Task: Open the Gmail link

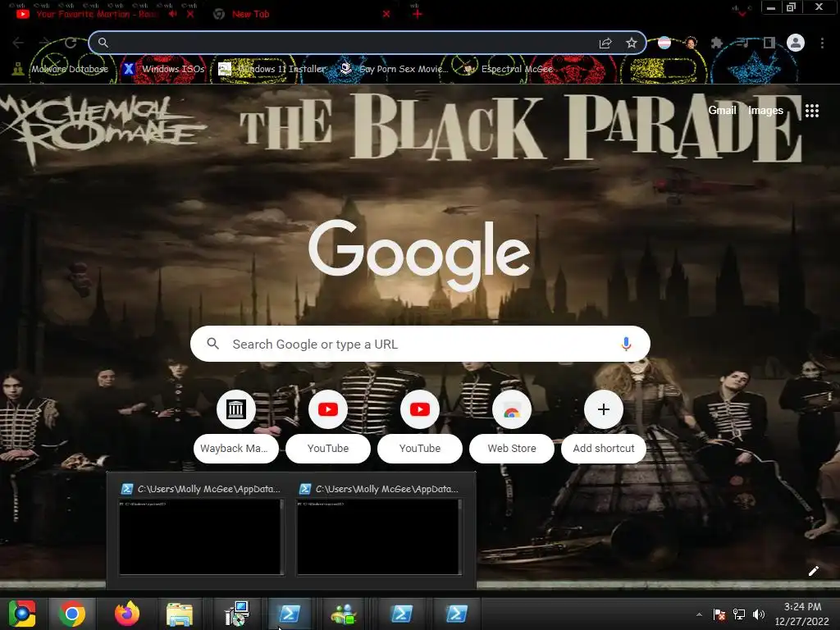Action: pyautogui.click(x=722, y=111)
